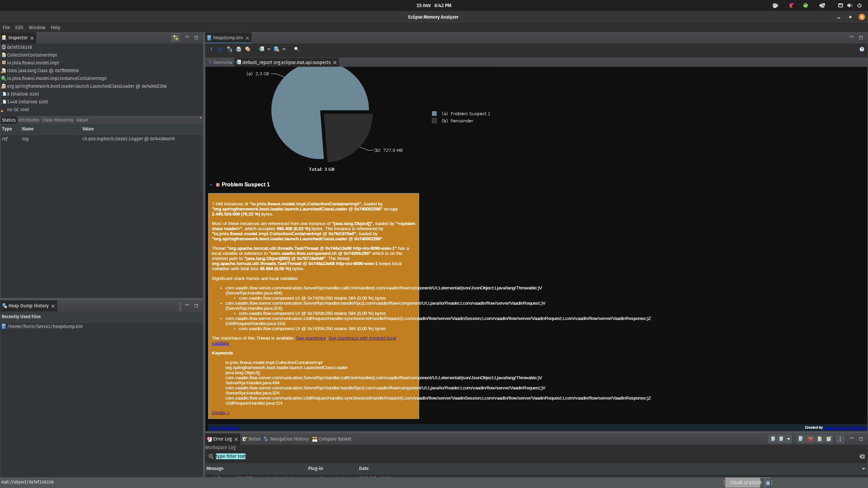The height and width of the screenshot is (488, 868).
Task: Switch to the Notes tab
Action: coord(252,439)
